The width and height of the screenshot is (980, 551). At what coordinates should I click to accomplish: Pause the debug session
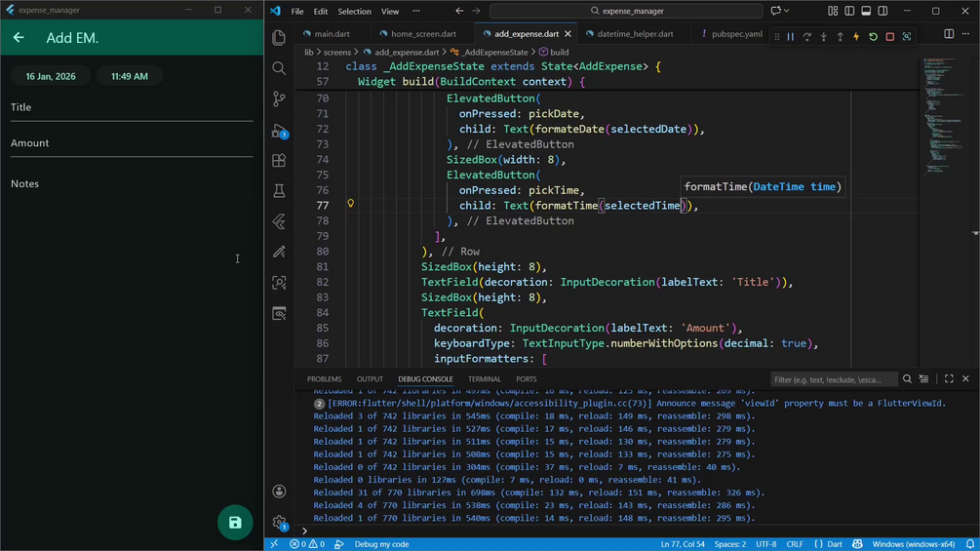click(x=791, y=37)
